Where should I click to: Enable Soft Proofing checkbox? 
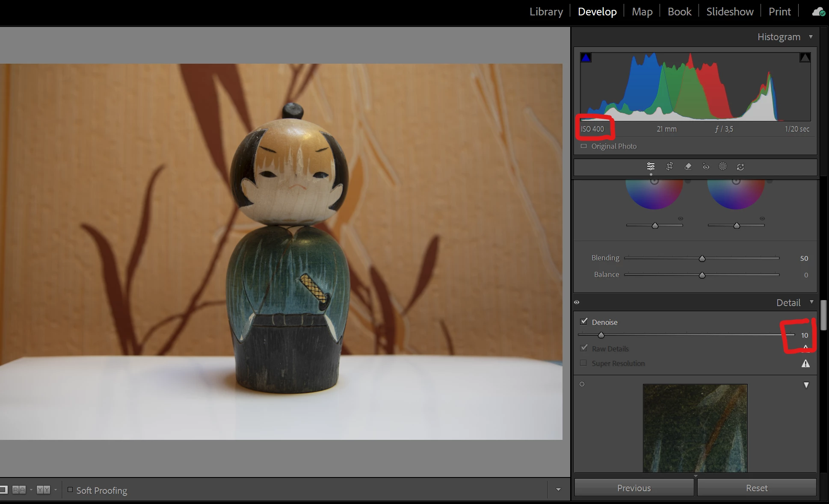(70, 490)
